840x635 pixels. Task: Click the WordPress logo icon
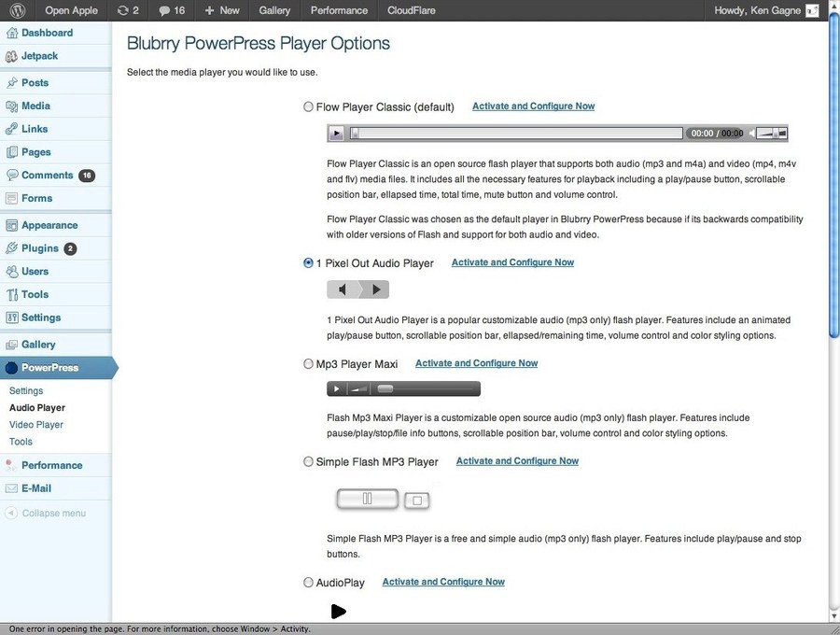click(x=19, y=10)
